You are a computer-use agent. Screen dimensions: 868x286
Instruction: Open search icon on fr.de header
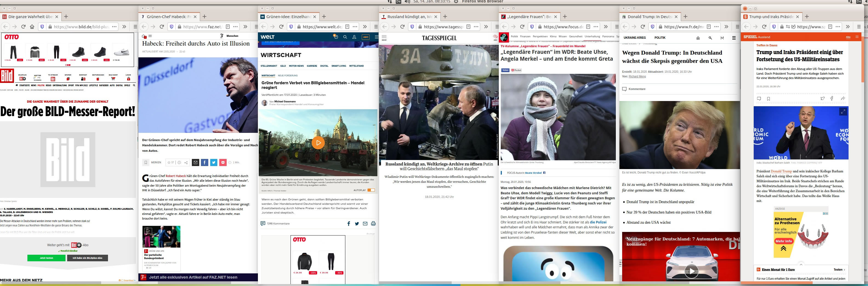[710, 38]
